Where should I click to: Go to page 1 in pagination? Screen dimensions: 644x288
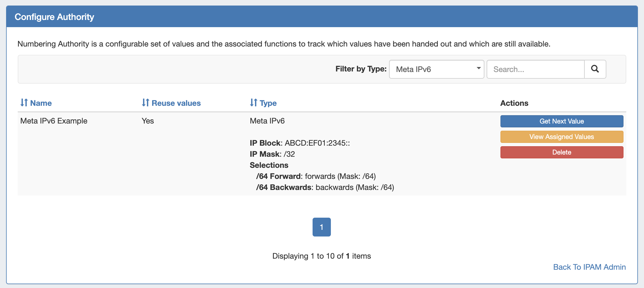coord(321,227)
